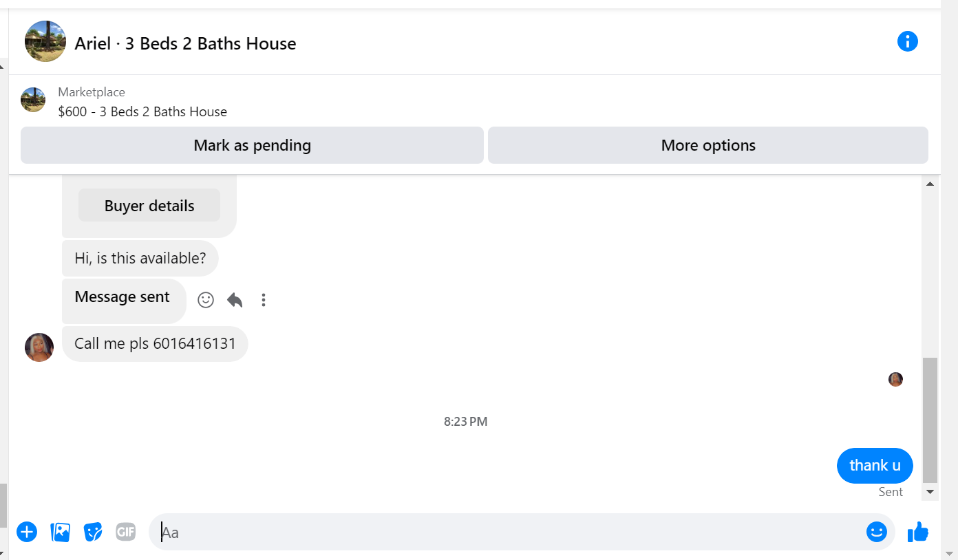Open emoji picker in the message box

pos(877,532)
